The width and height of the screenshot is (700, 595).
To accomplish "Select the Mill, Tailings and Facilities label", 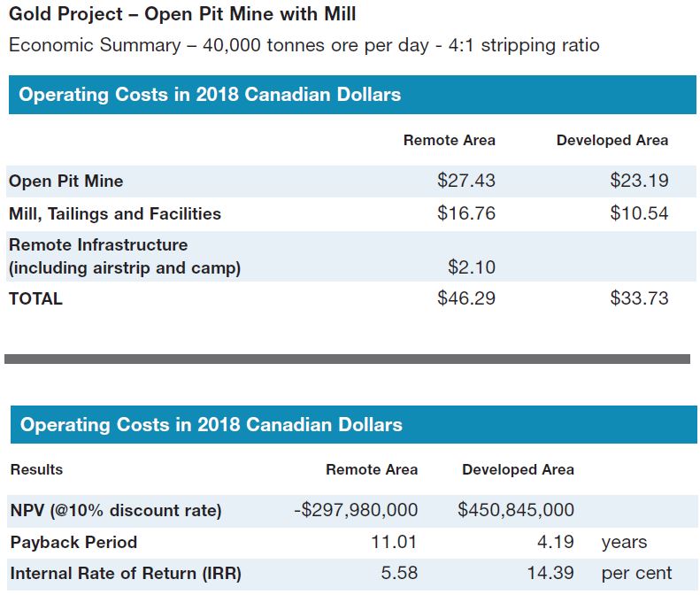I will click(115, 213).
